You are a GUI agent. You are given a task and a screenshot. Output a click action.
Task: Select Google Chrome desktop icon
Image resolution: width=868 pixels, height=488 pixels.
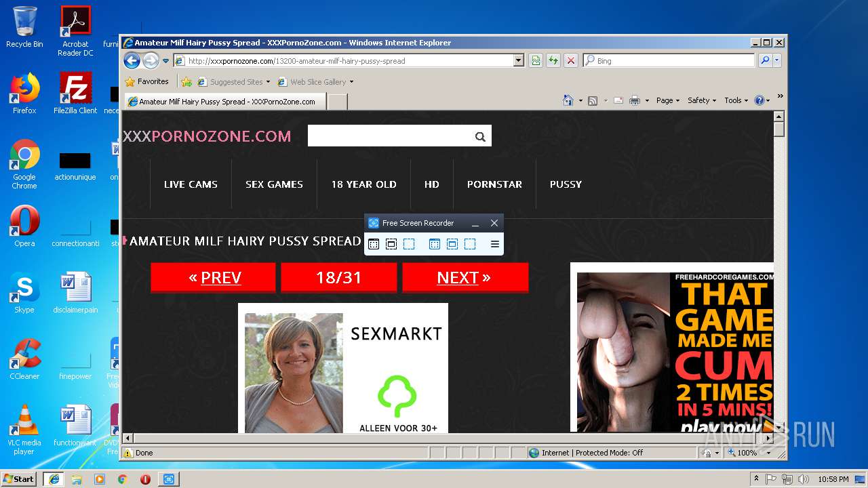tap(24, 164)
